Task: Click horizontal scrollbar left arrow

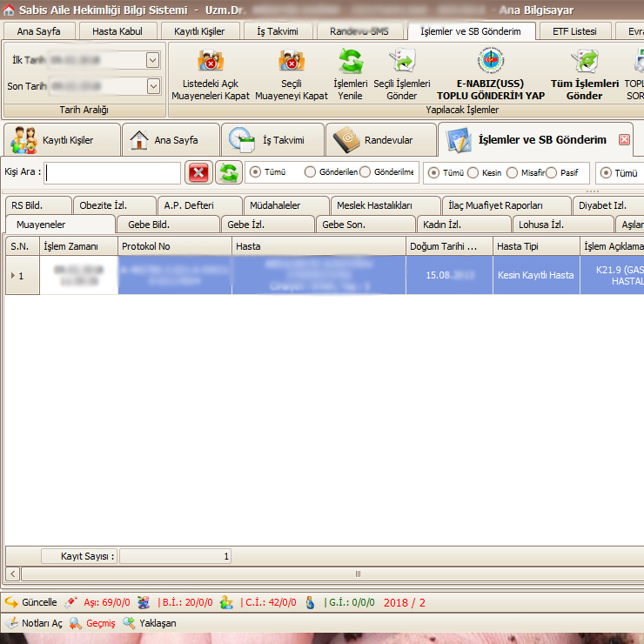Action: [x=12, y=574]
